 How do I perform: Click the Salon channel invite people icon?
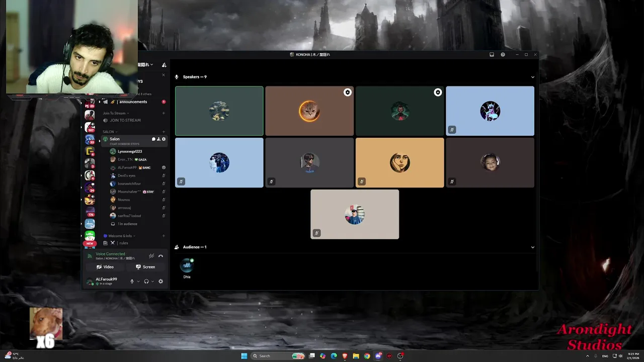(158, 139)
